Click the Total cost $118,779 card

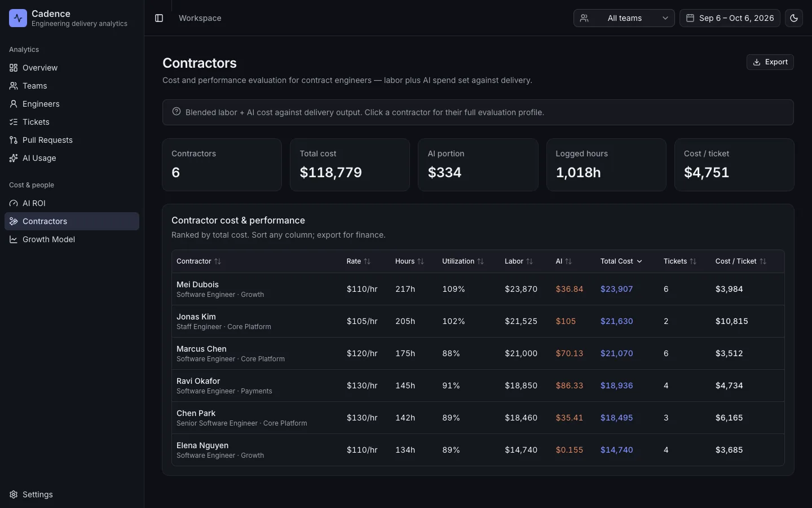[350, 165]
